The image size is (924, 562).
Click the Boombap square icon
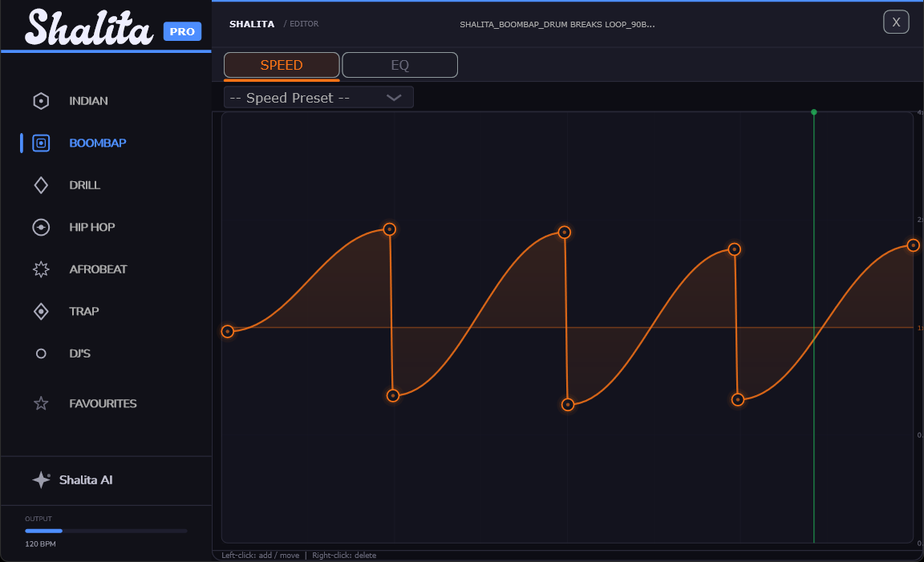pos(41,144)
